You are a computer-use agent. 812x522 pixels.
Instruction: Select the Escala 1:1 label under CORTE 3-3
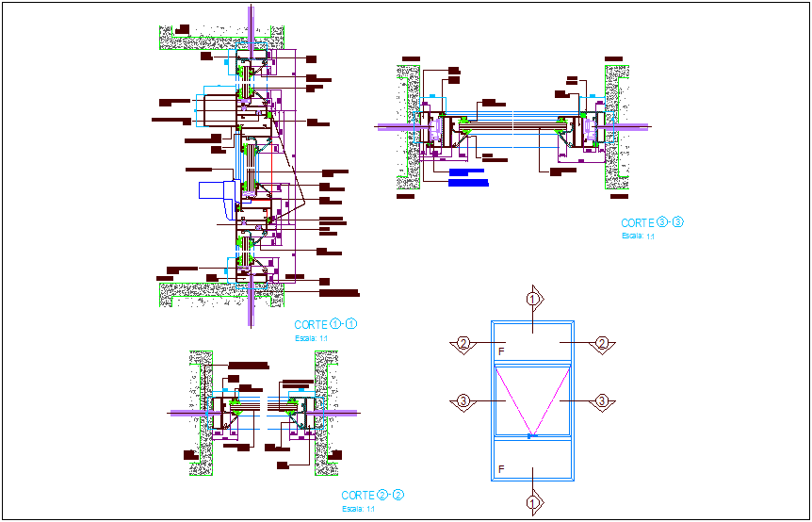click(x=637, y=237)
